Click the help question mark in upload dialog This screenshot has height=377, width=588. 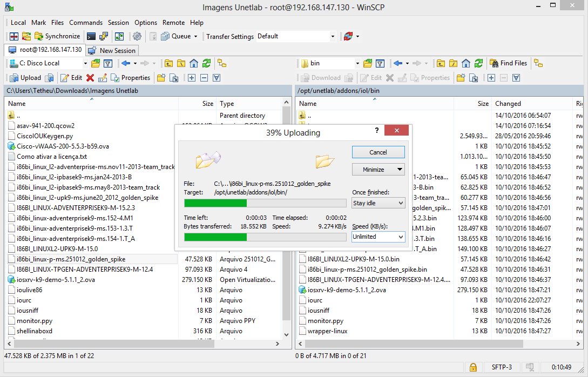coord(377,130)
